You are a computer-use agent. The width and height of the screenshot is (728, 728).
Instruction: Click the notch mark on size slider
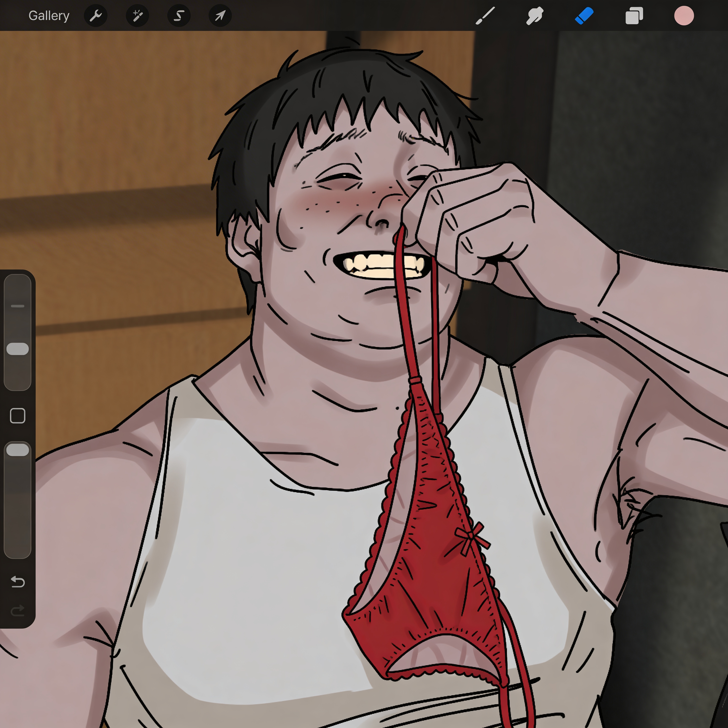(18, 306)
